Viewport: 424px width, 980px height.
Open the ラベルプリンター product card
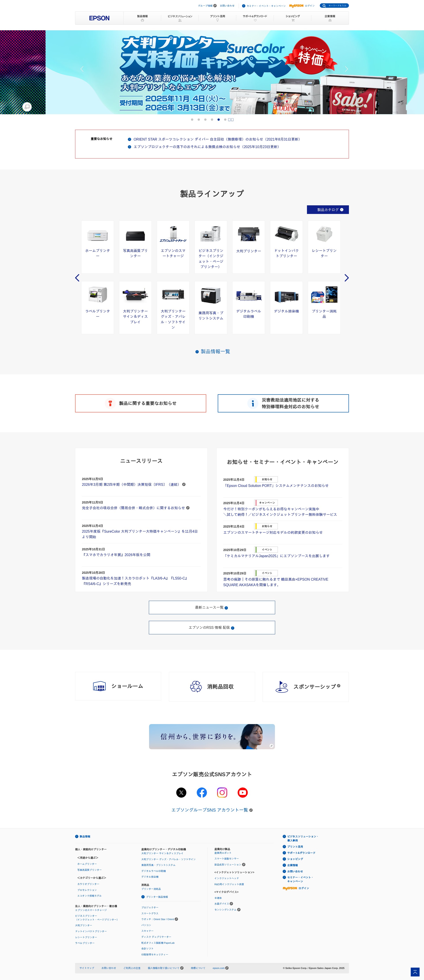(97, 307)
